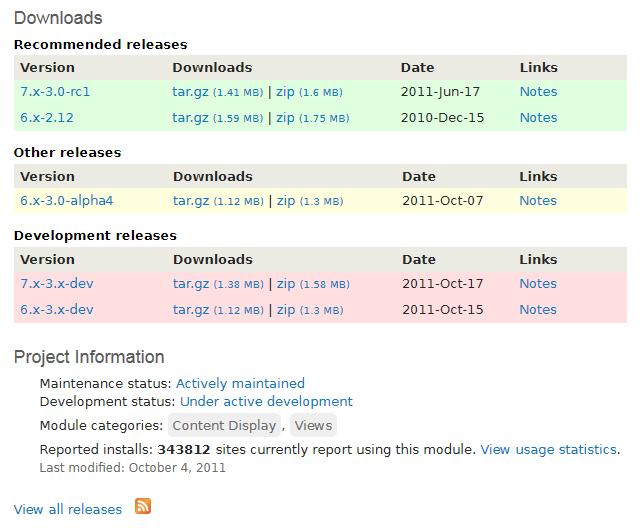This screenshot has width=643, height=528.
Task: Select the Recommended releases heading
Action: 100,44
